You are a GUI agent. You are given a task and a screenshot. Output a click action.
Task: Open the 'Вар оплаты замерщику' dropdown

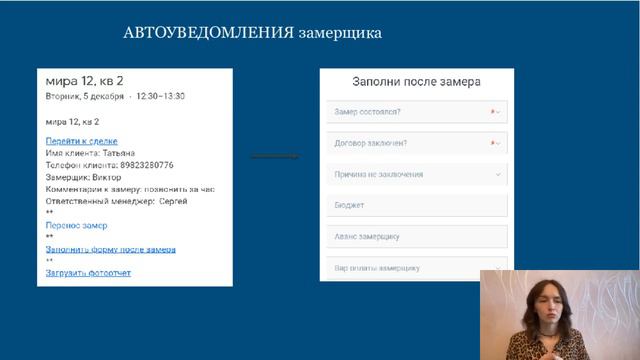(x=417, y=268)
